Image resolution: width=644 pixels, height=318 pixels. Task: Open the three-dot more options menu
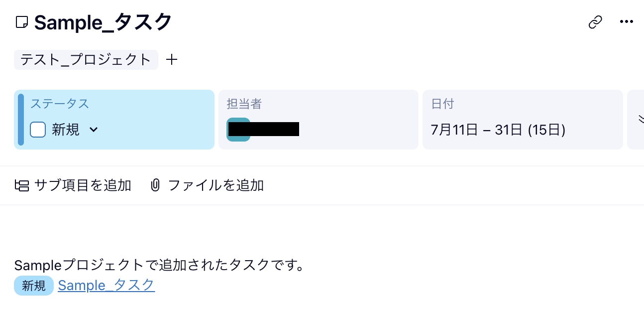tap(626, 22)
